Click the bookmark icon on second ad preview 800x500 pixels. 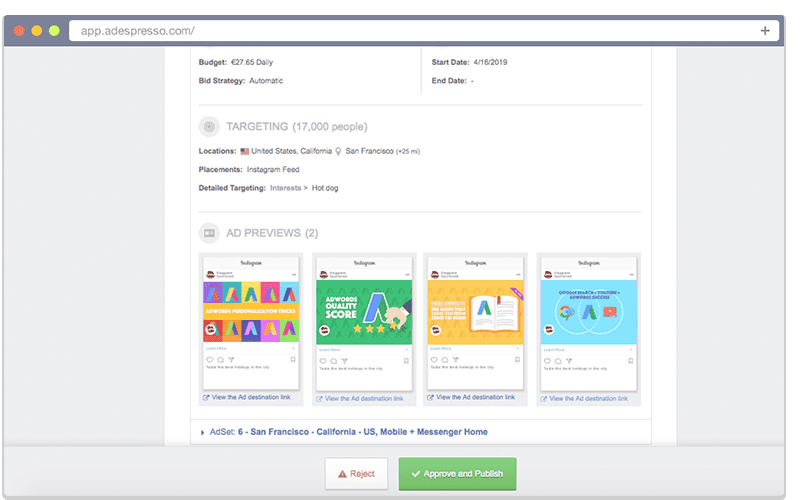click(x=405, y=359)
